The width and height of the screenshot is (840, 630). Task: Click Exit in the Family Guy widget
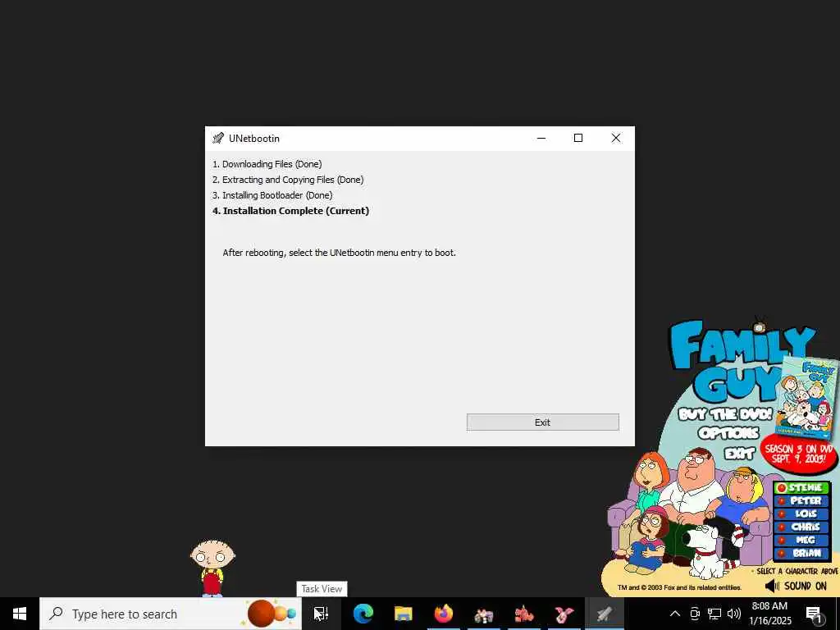[x=740, y=454]
